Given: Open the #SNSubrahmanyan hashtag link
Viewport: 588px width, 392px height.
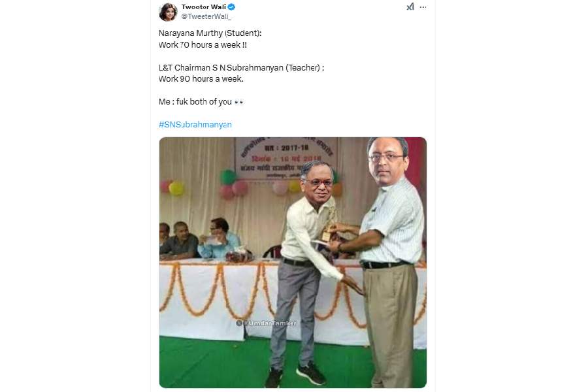Looking at the screenshot, I should 195,125.
